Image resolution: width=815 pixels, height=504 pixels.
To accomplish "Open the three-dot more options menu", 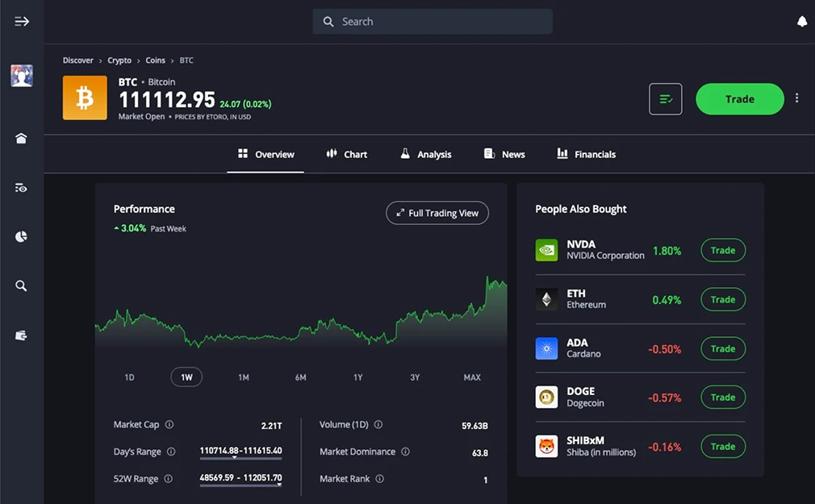I will (x=796, y=98).
